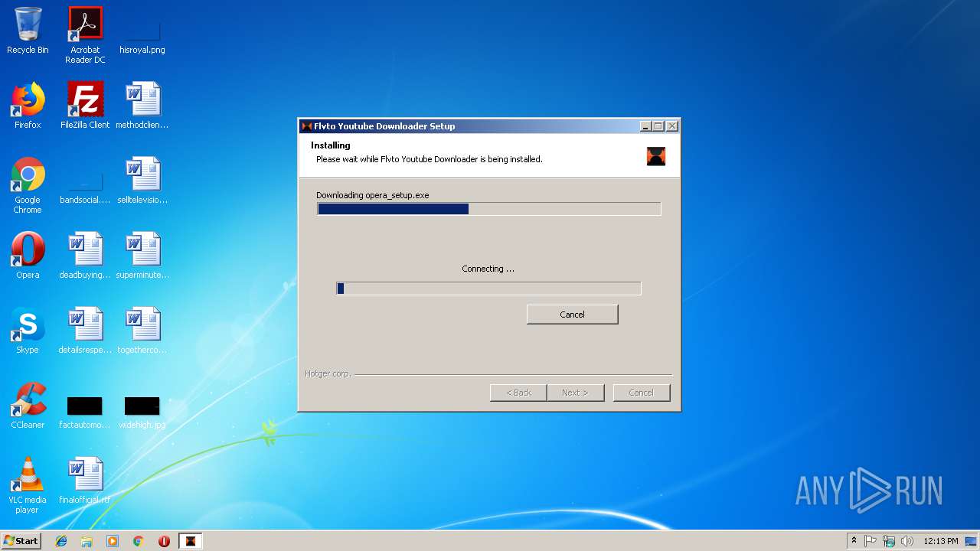Screen dimensions: 980x551
Task: Launch VLC media player shortcut
Action: coord(28,485)
